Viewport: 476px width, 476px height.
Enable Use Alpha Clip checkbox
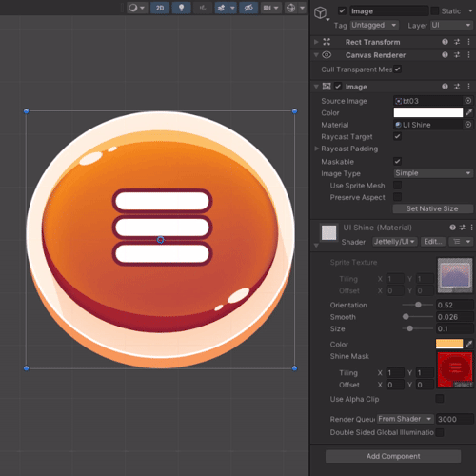coord(440,399)
